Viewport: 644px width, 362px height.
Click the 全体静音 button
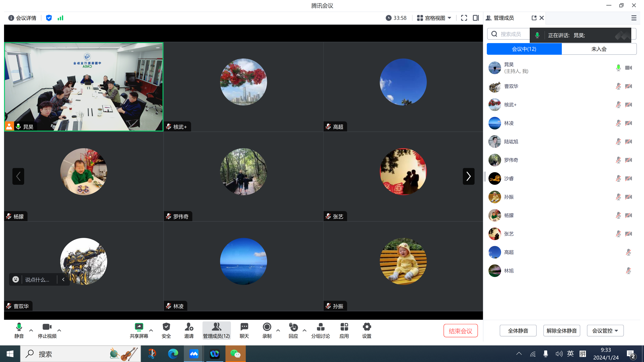point(518,331)
